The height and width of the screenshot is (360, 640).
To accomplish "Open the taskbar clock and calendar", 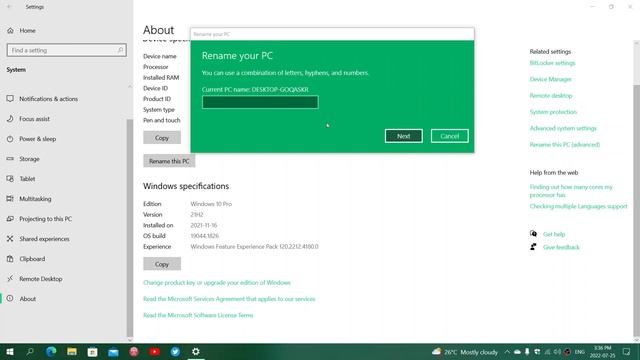I will click(602, 352).
